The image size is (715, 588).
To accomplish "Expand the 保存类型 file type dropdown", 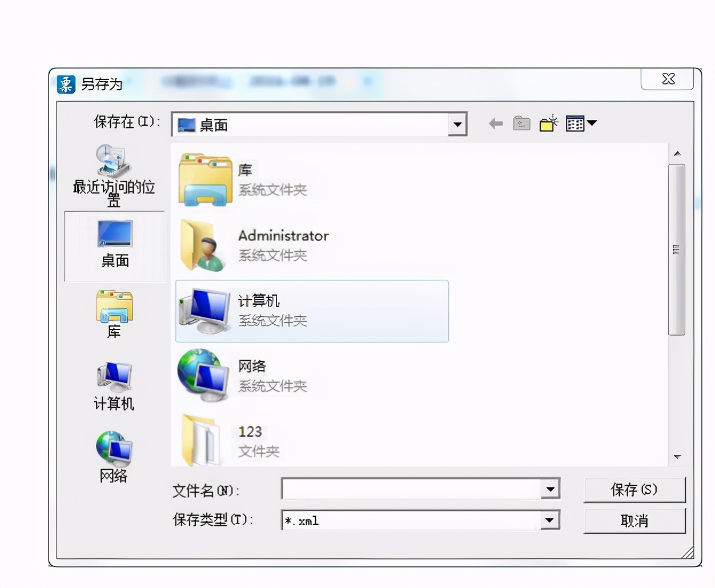I will [549, 520].
